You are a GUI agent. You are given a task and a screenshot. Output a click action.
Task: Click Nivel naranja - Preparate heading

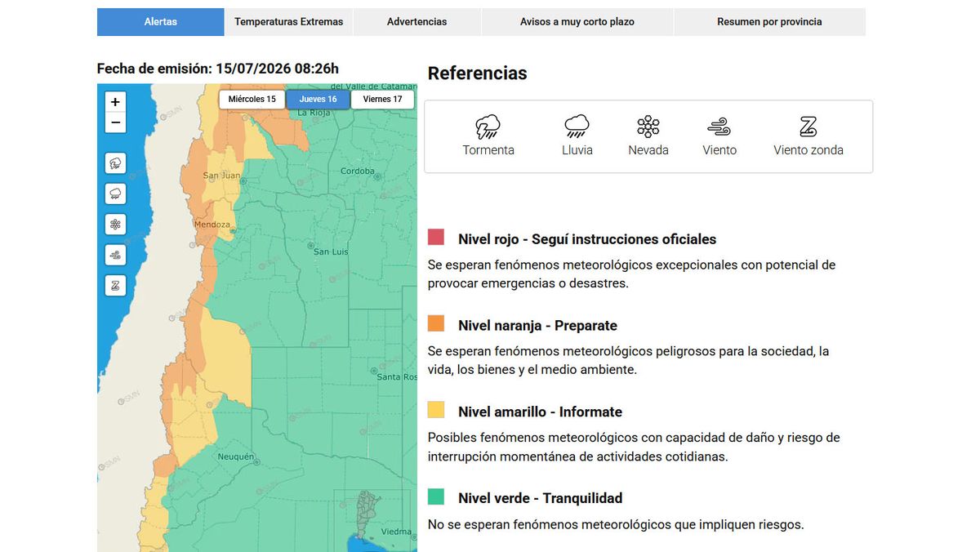point(537,325)
